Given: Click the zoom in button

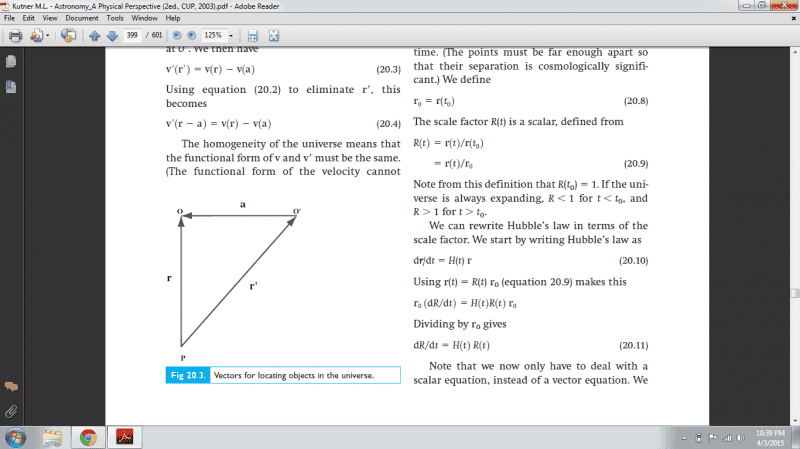Looking at the screenshot, I should pyautogui.click(x=192, y=35).
